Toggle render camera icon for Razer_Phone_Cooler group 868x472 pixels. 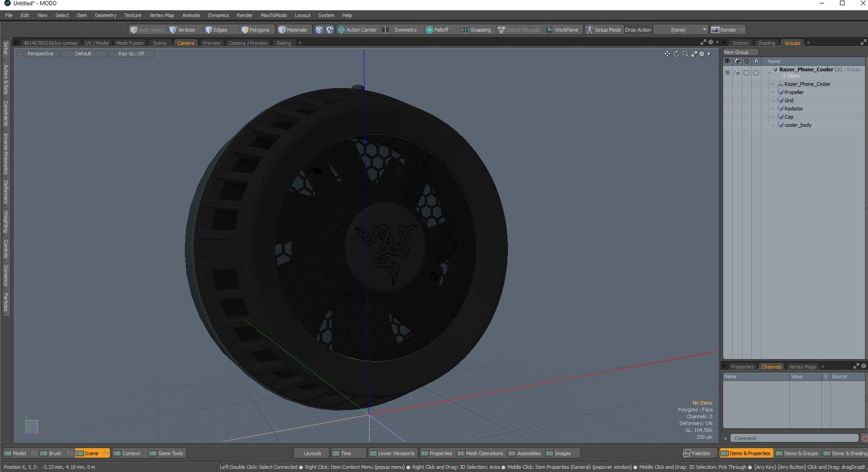737,73
